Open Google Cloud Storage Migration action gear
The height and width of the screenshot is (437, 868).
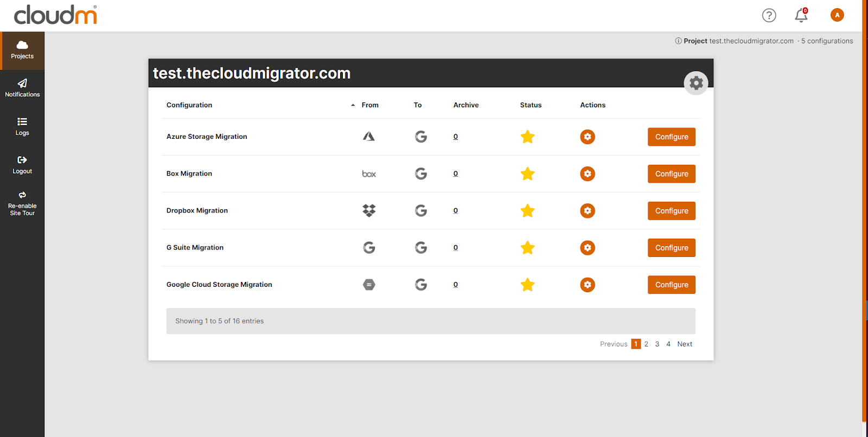click(588, 285)
